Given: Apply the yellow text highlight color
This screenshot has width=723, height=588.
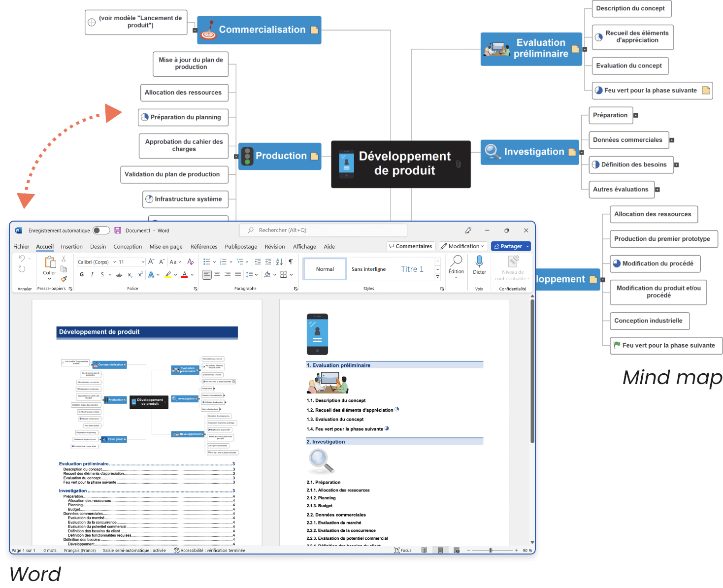Looking at the screenshot, I should tap(168, 275).
